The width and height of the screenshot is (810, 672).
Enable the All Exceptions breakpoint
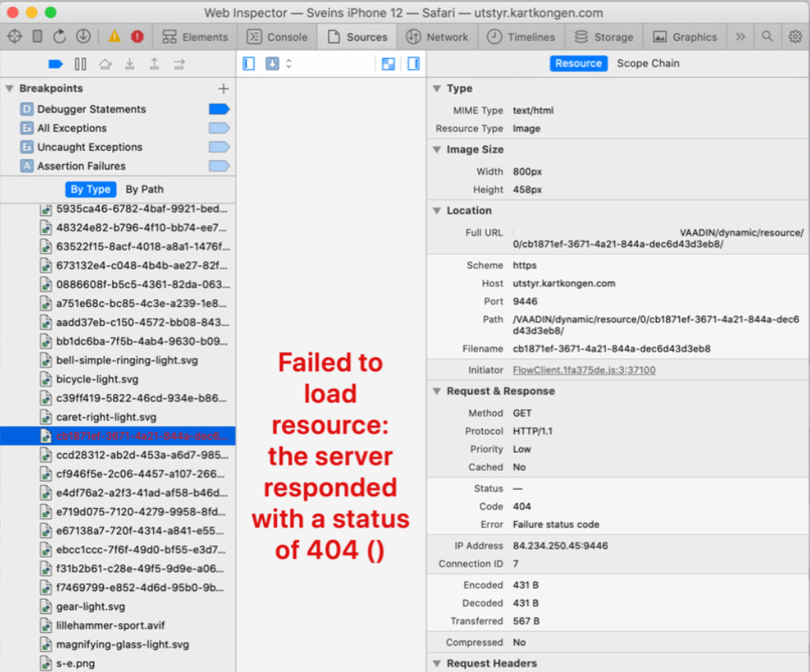tap(218, 128)
